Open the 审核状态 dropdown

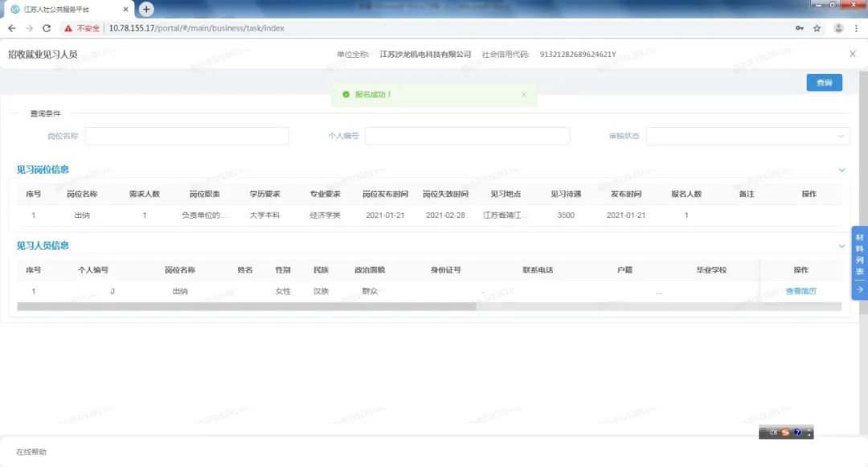pyautogui.click(x=747, y=136)
